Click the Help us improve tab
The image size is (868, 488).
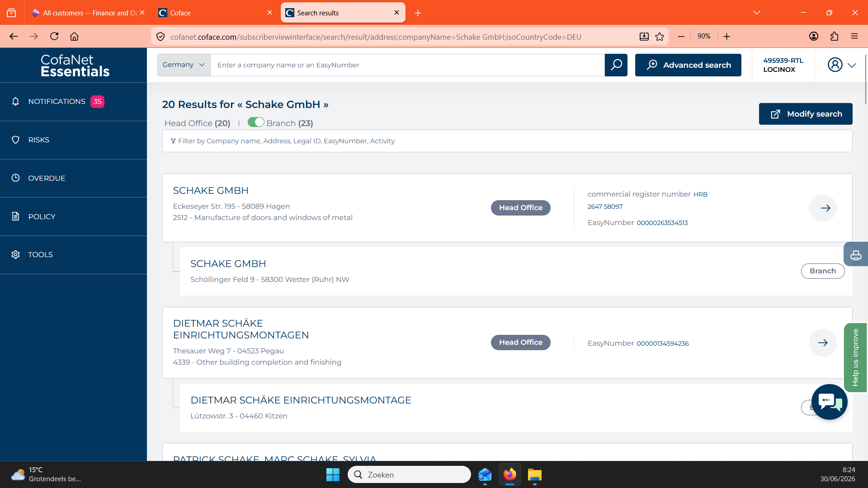click(x=855, y=357)
